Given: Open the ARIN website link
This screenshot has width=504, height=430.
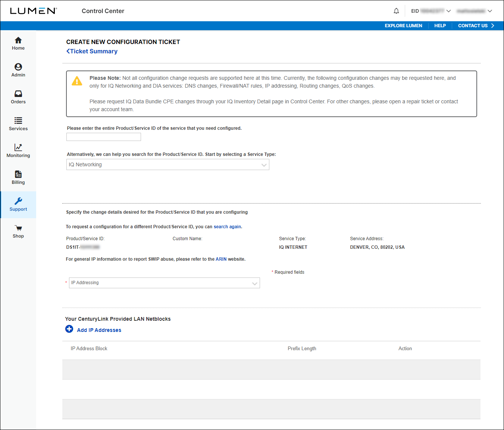Looking at the screenshot, I should (x=221, y=259).
